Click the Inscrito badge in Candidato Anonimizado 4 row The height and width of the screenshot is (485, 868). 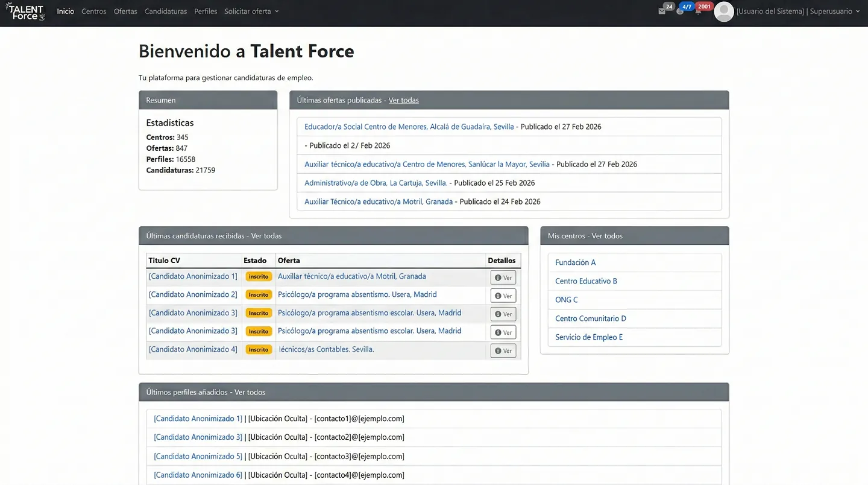259,350
